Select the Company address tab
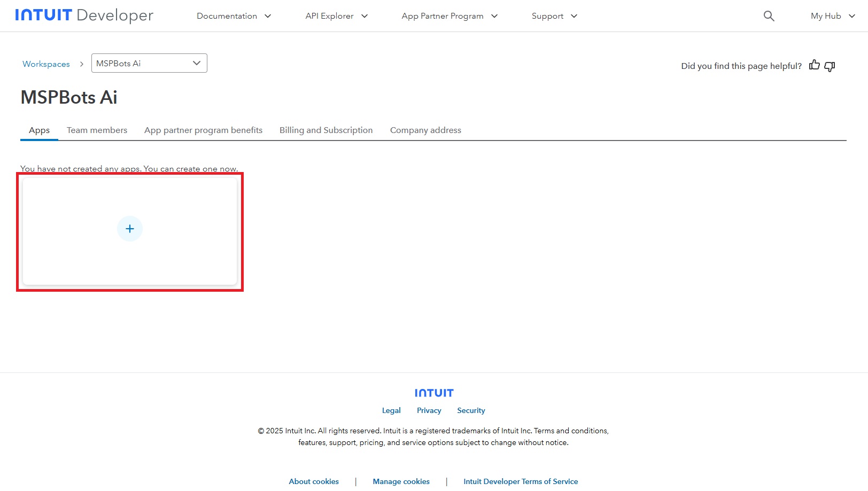This screenshot has height=491, width=868. (425, 130)
